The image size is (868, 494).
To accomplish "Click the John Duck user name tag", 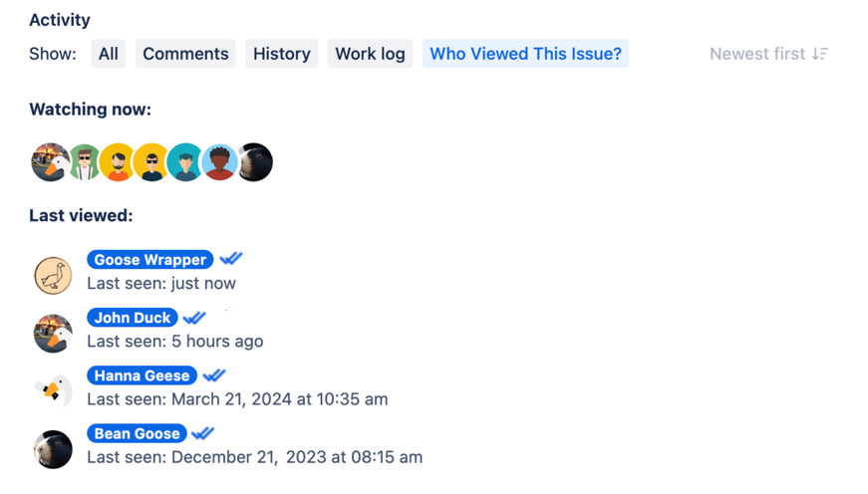I will (133, 318).
